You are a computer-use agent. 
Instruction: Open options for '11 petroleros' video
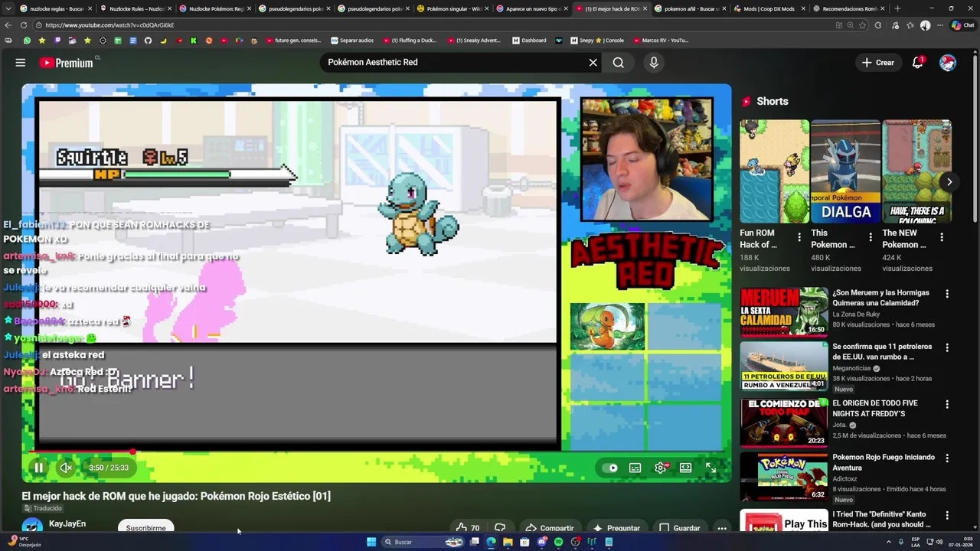tap(947, 347)
